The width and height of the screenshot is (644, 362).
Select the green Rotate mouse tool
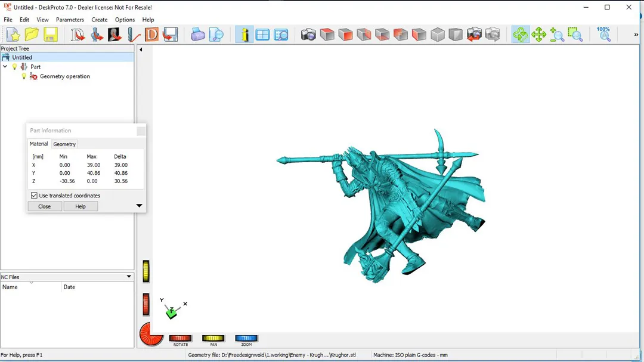pos(521,35)
